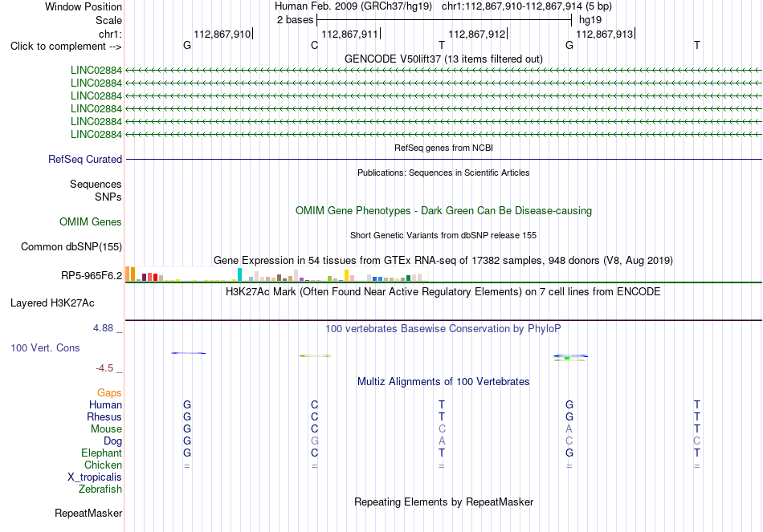Select the Rhesus species row label

pos(104,416)
